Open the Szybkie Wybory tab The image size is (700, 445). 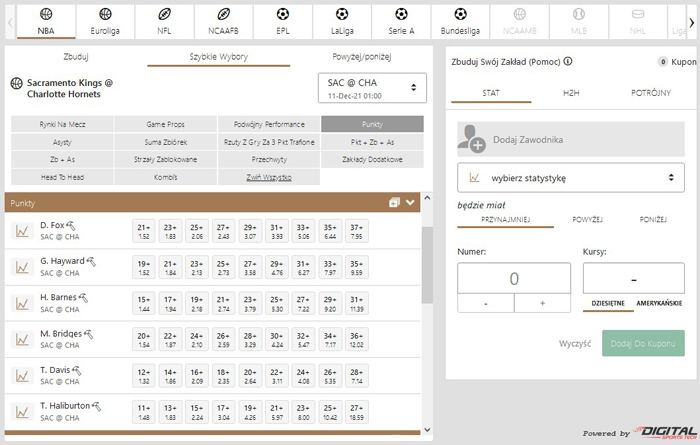[x=218, y=57]
